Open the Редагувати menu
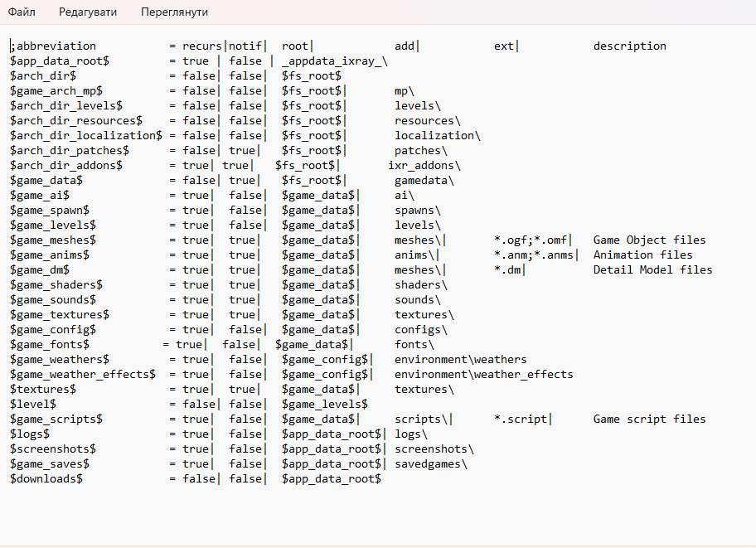 coord(88,12)
